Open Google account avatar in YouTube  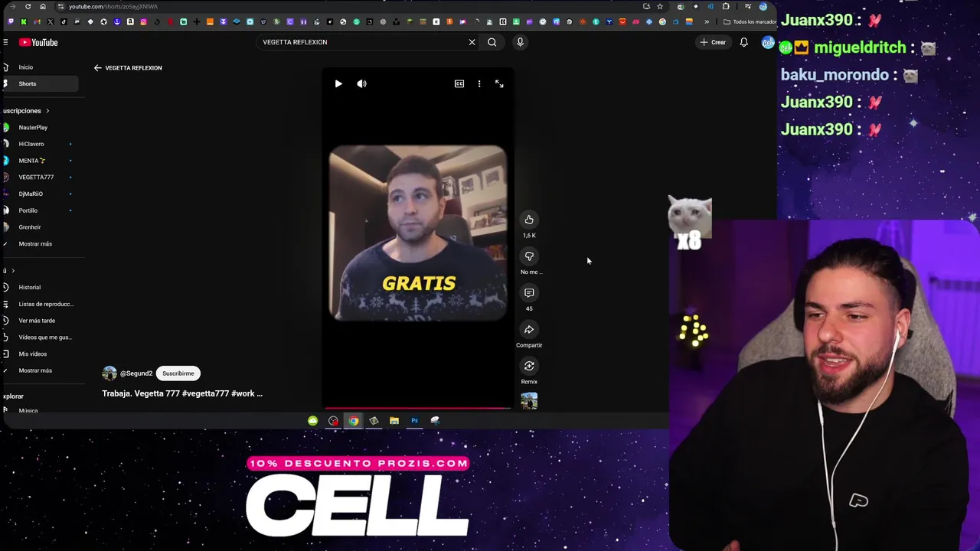(x=768, y=42)
